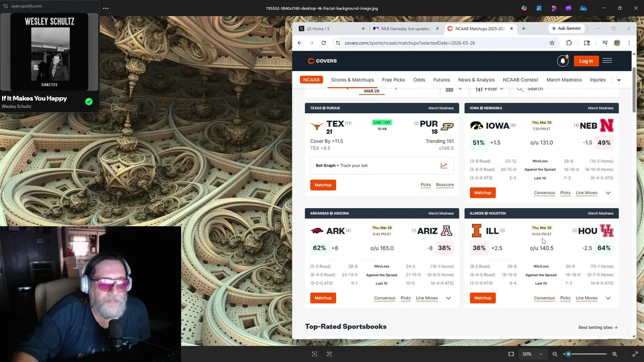Click the scan text icon in Photos
644x362 pixels.
point(330,354)
